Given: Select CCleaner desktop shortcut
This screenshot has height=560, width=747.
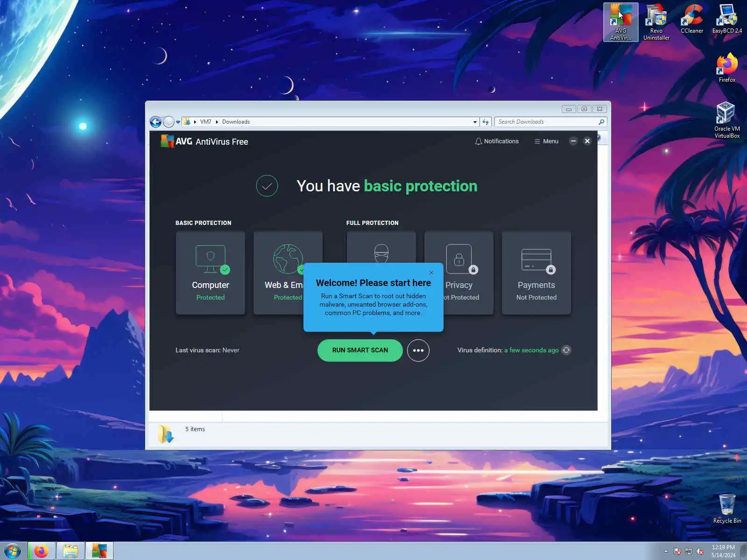Looking at the screenshot, I should [x=692, y=19].
